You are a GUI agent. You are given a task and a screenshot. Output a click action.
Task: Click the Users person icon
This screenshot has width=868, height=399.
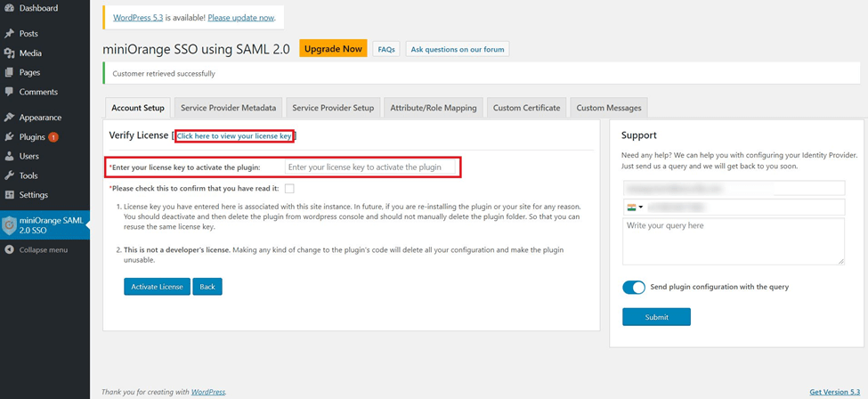click(10, 156)
